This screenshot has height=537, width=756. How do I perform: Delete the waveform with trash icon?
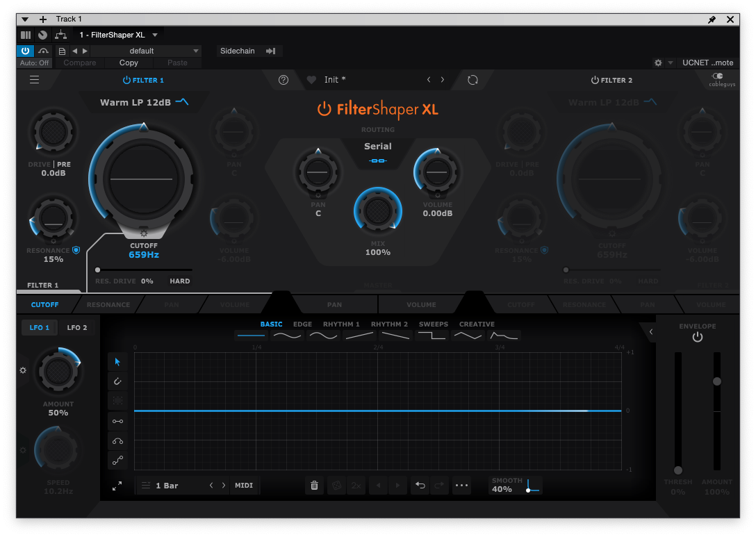pos(314,486)
